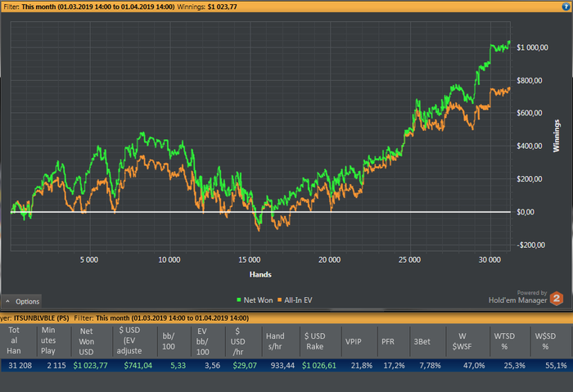The width and height of the screenshot is (573, 392).
Task: Click the Hands x-axis title
Action: coord(260,274)
